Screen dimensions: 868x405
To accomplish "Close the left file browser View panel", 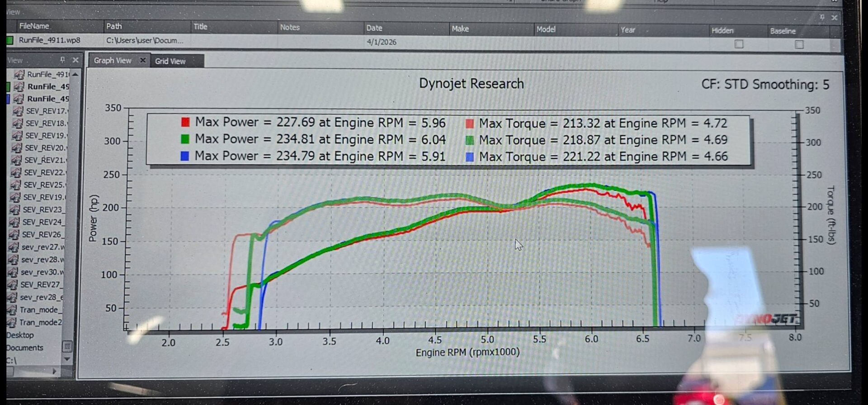I will pyautogui.click(x=75, y=60).
